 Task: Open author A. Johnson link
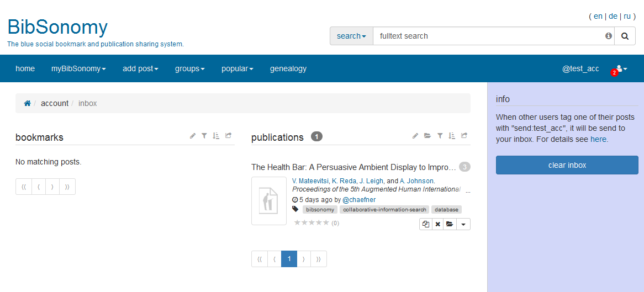(417, 180)
